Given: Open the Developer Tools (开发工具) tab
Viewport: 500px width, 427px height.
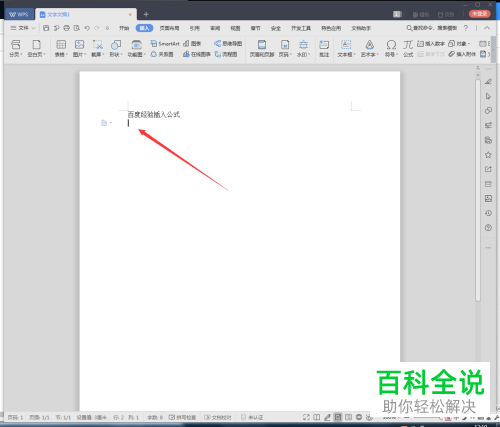Looking at the screenshot, I should pyautogui.click(x=301, y=28).
